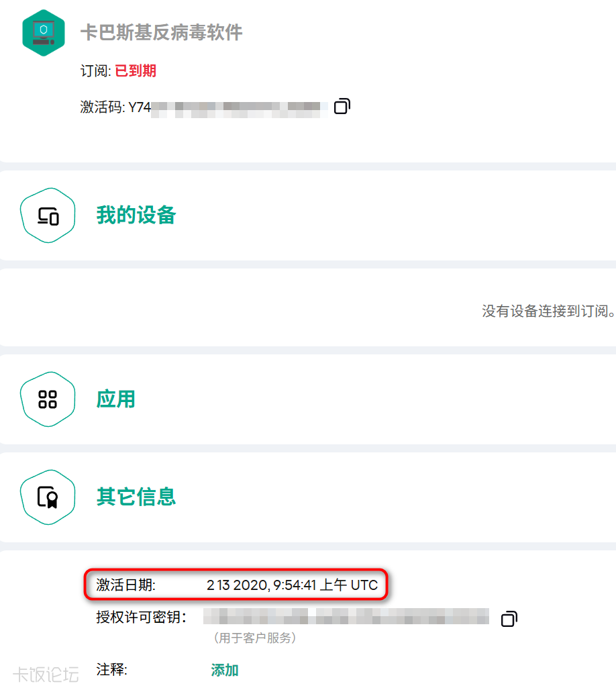Click the 我的设备 devices hexagon icon
The width and height of the screenshot is (616, 690).
pos(48,215)
